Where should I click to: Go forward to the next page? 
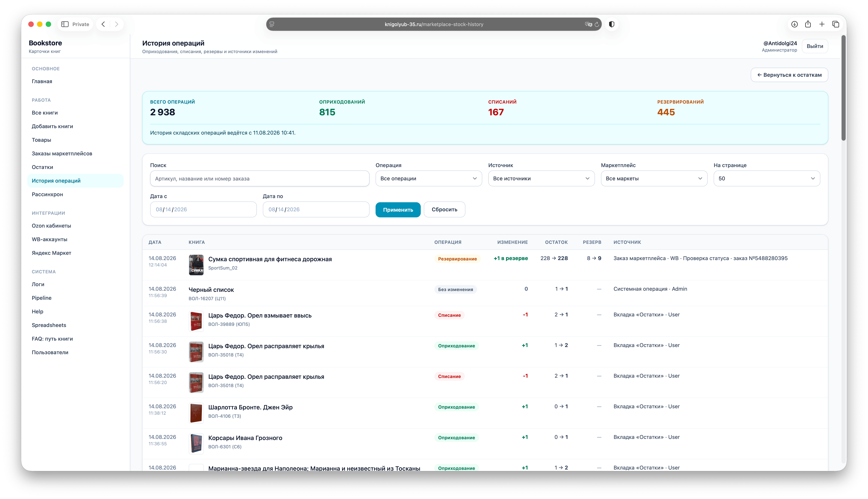[x=116, y=24]
